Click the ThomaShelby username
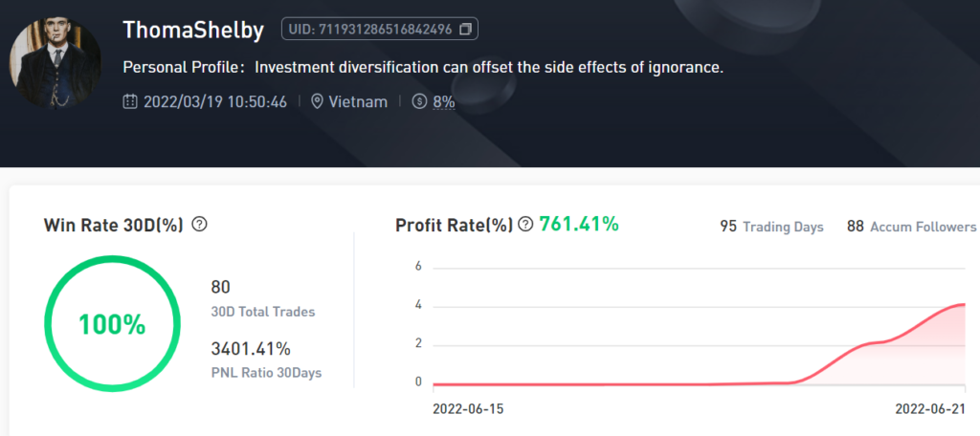Image resolution: width=980 pixels, height=436 pixels. pyautogui.click(x=195, y=30)
